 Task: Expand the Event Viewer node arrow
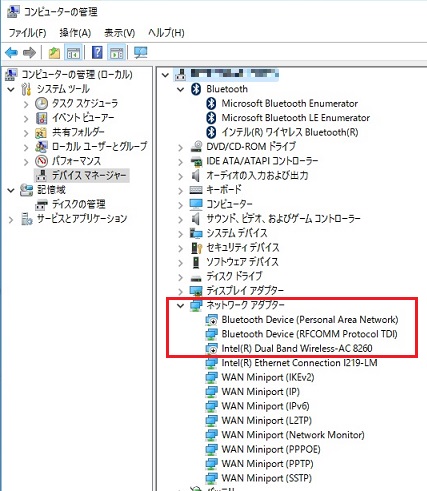pyautogui.click(x=26, y=118)
